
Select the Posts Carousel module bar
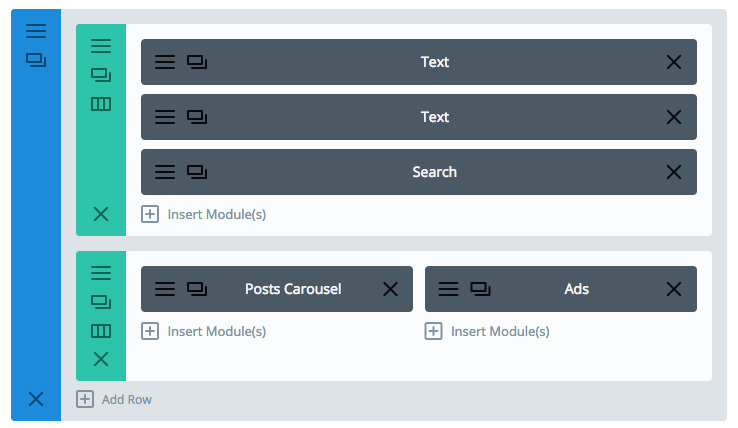pos(293,289)
